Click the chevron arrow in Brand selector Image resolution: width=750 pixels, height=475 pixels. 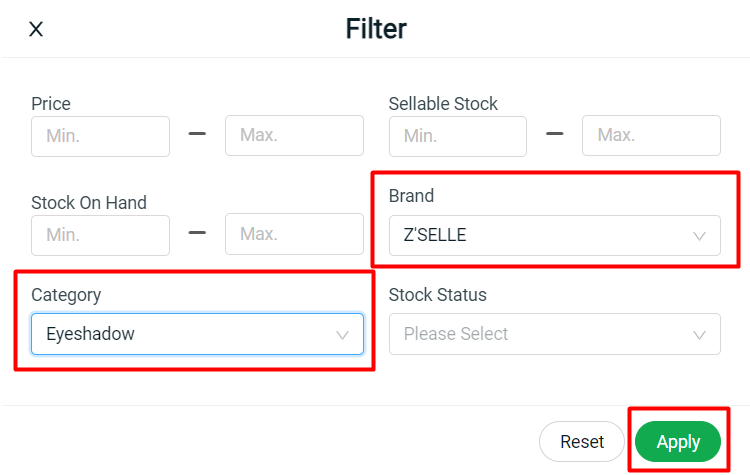700,236
